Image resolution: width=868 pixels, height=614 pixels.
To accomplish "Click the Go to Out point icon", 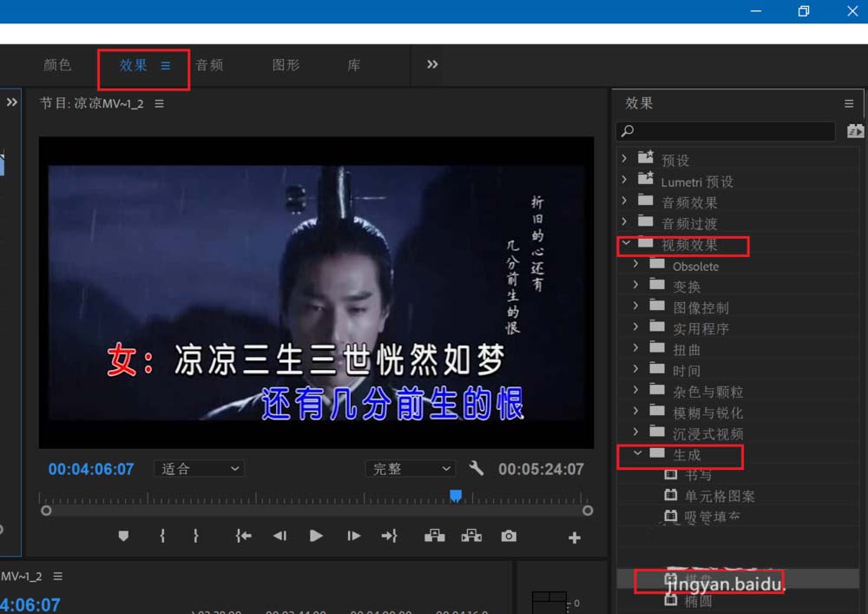I will (x=389, y=536).
